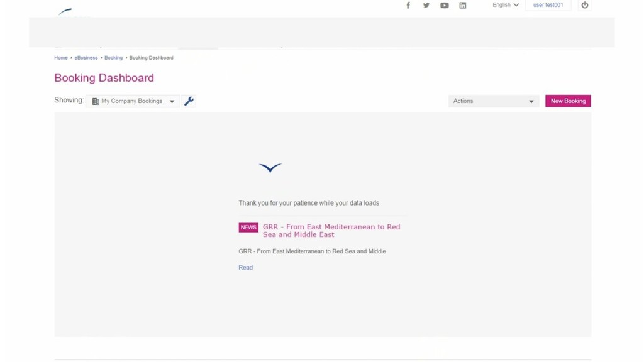The width and height of the screenshot is (644, 362).
Task: Click the 'Thank you for your patience' message
Action: tap(309, 203)
